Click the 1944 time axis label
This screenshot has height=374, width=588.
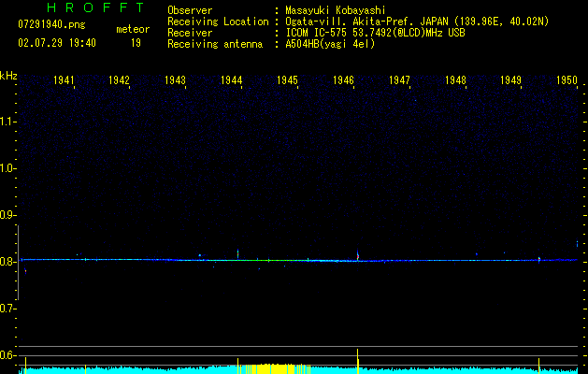[232, 79]
